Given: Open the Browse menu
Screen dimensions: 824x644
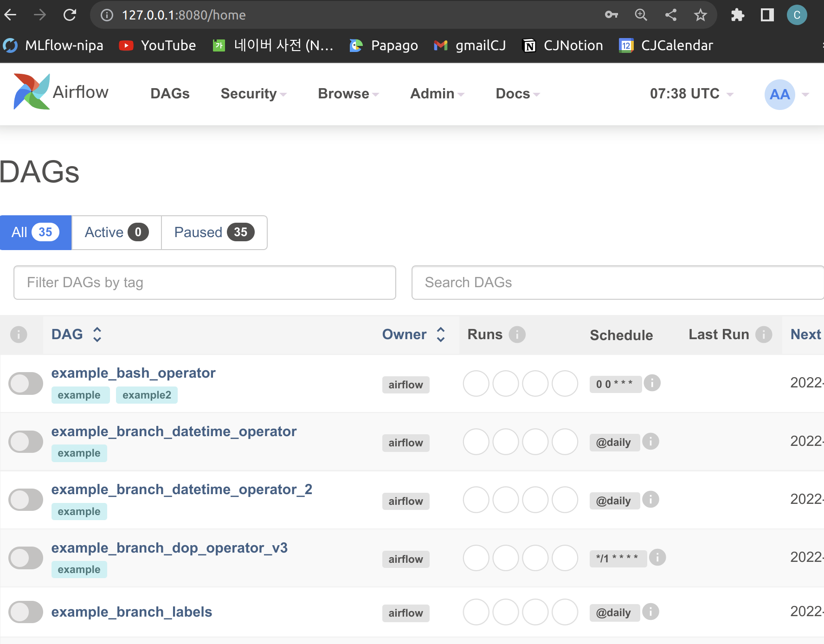Looking at the screenshot, I should click(x=348, y=94).
